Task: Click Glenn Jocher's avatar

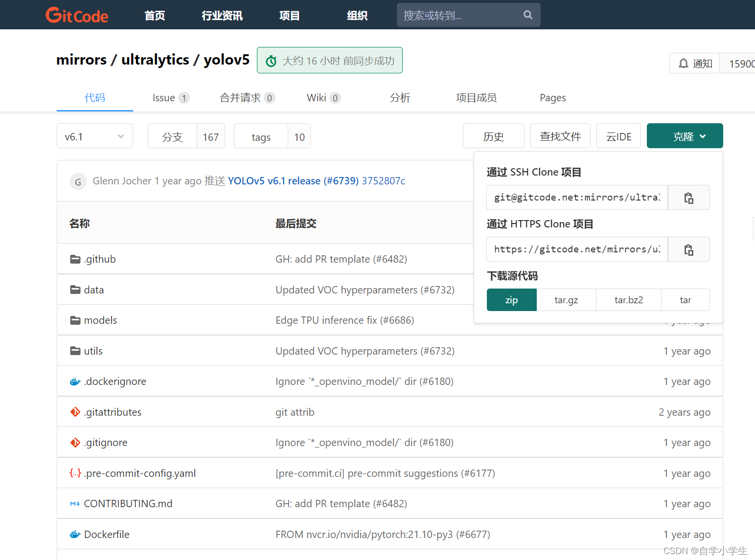Action: (78, 181)
